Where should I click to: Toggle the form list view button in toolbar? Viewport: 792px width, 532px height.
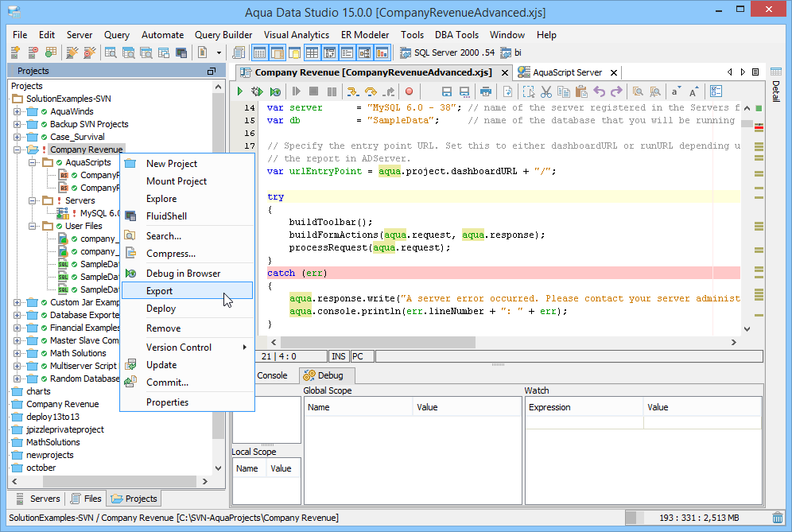(x=347, y=52)
